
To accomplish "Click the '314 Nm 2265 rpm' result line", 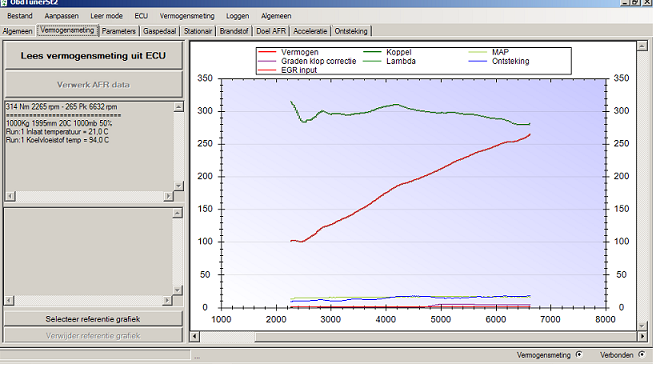I will 62,107.
